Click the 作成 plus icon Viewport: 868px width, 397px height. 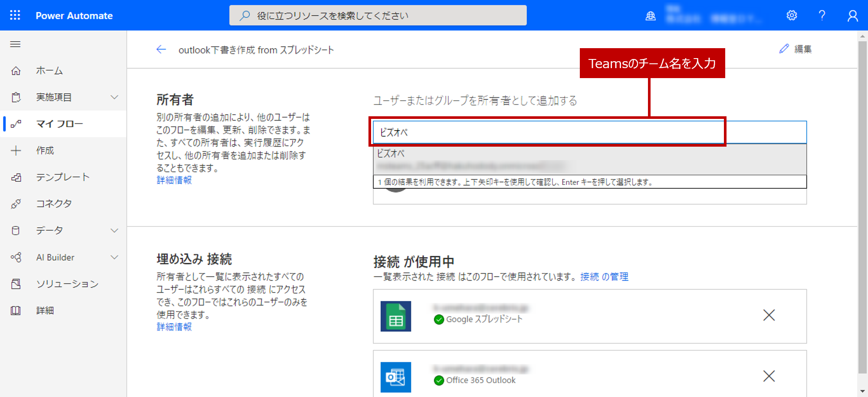coord(16,151)
